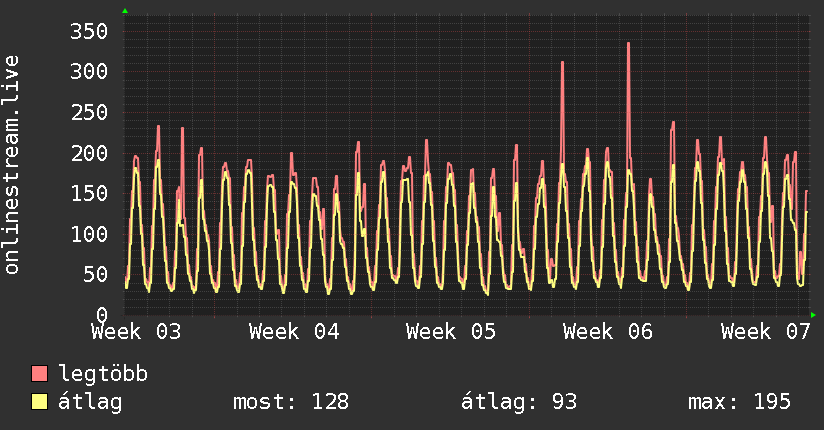Click the 250 y-axis label
This screenshot has width=824, height=430.
click(89, 112)
